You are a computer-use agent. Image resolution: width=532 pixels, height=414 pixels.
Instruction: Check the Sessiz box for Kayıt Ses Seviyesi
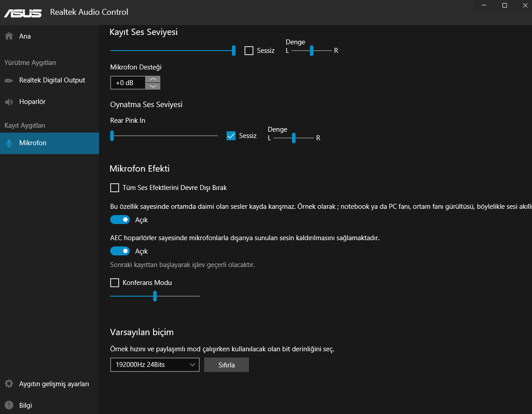(249, 51)
